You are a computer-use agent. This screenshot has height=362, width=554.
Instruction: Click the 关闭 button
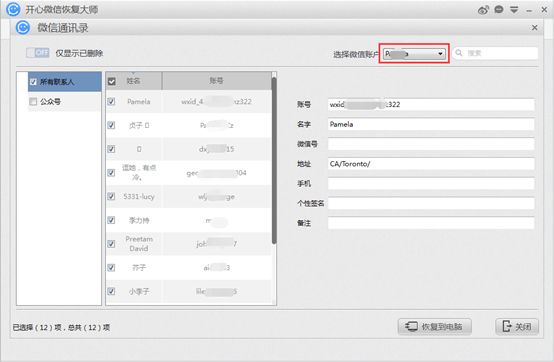[x=517, y=327]
